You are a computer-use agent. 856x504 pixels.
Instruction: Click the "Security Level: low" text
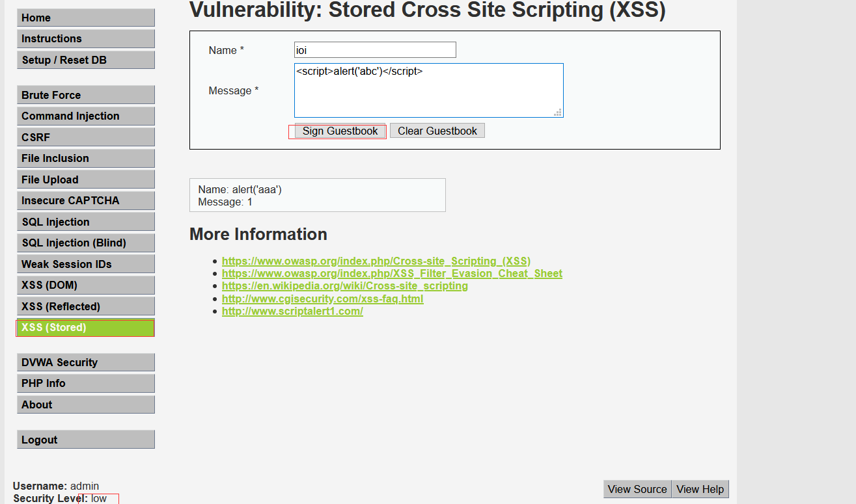click(60, 498)
